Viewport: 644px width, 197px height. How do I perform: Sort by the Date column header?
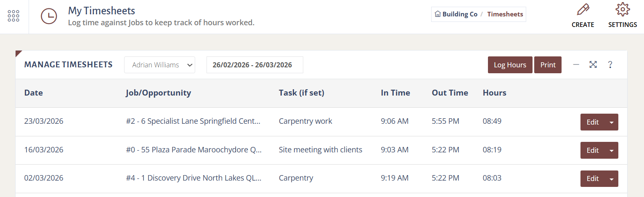tap(34, 93)
